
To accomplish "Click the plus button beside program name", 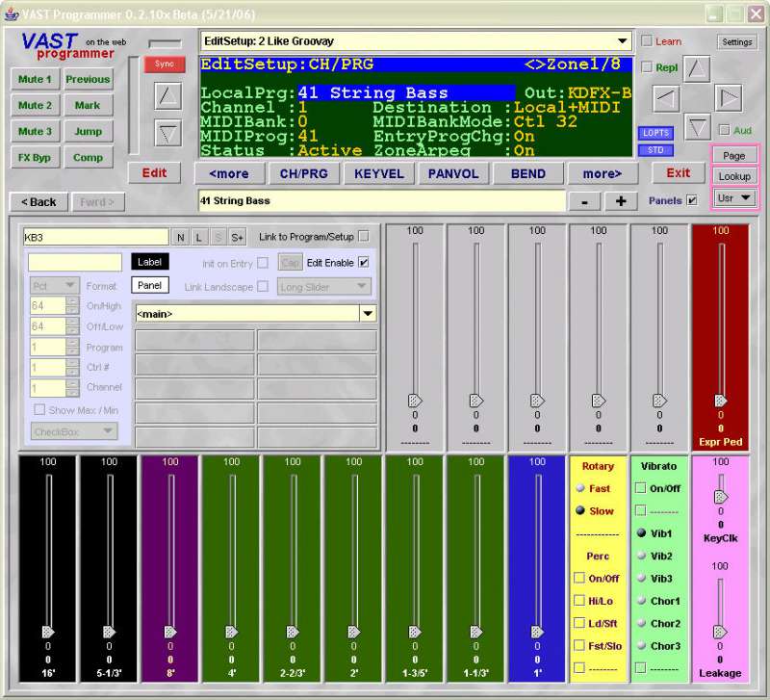I will pos(621,200).
